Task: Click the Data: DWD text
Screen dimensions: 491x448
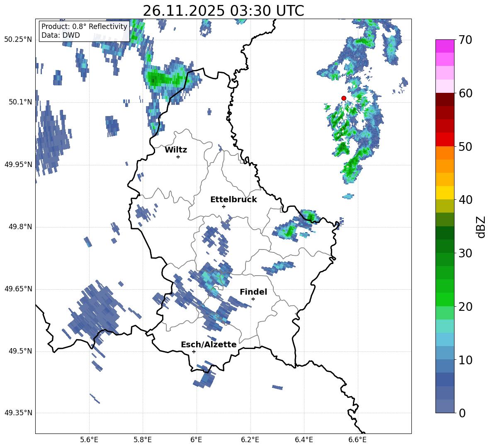Action: 61,35
